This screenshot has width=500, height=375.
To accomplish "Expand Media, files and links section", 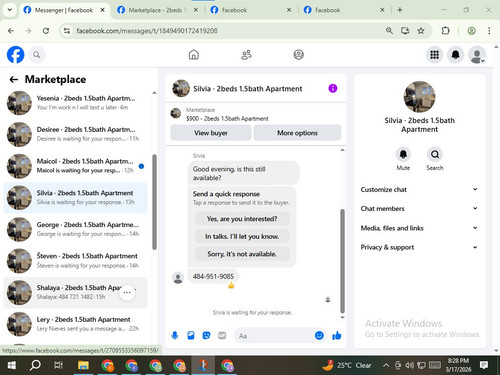I will click(x=419, y=228).
